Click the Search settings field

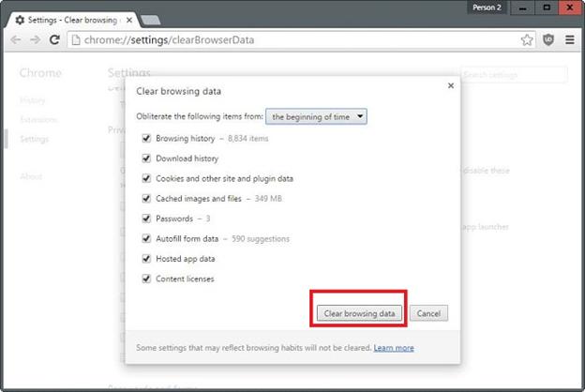514,75
